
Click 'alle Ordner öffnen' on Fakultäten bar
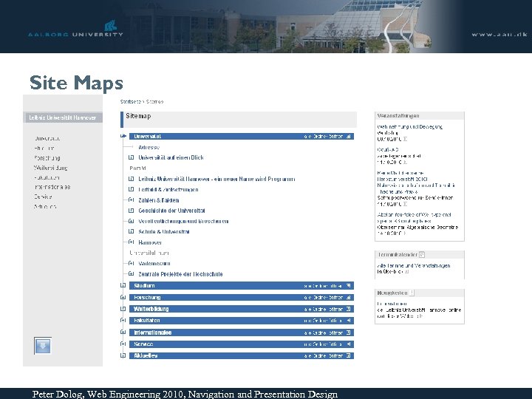click(327, 321)
